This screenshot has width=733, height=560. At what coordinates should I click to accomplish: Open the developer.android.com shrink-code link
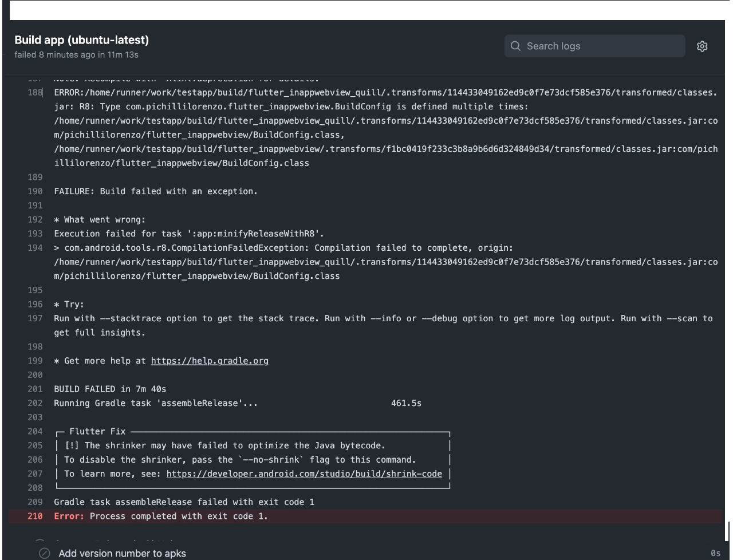coord(304,474)
